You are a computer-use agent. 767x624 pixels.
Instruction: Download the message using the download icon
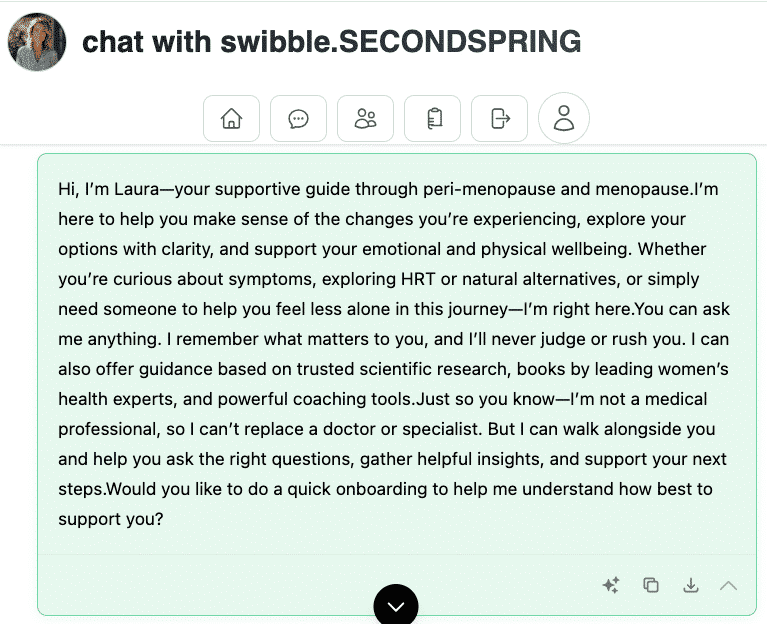point(690,585)
